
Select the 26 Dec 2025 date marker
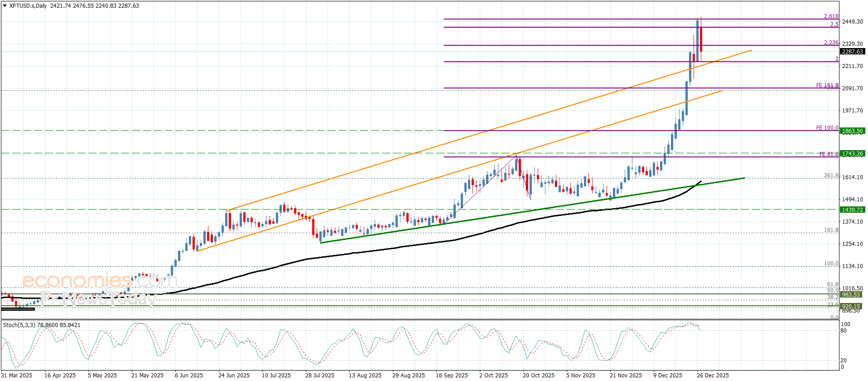pyautogui.click(x=713, y=375)
